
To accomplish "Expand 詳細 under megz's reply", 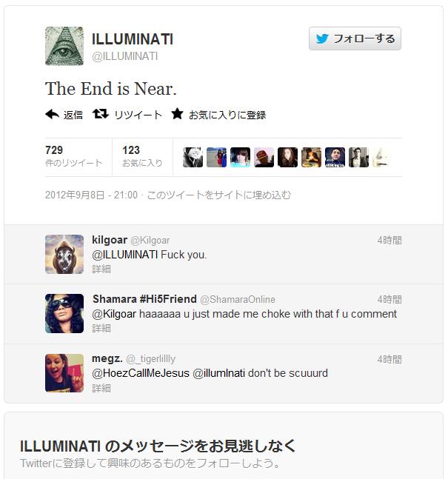I will pyautogui.click(x=101, y=388).
